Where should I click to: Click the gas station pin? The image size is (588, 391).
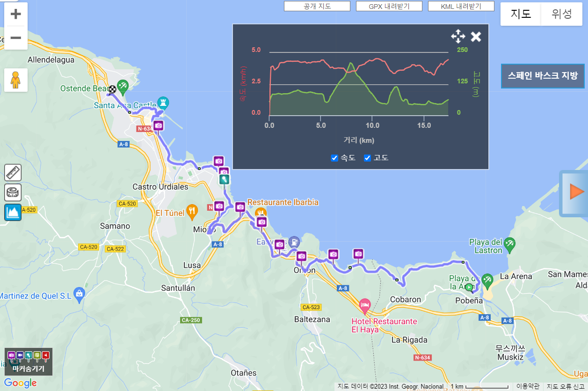293,242
